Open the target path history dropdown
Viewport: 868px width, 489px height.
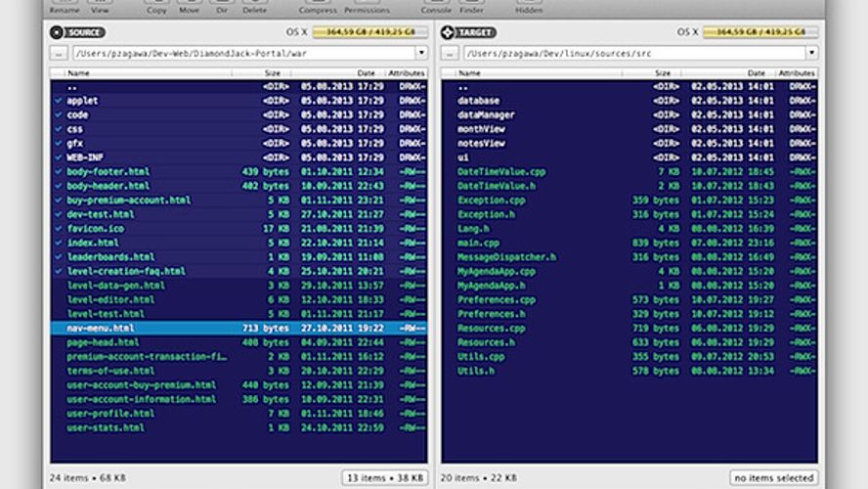811,53
